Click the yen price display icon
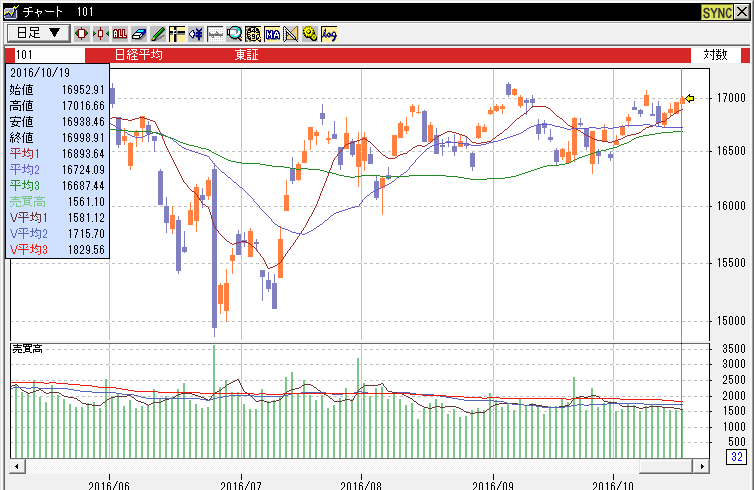 pyautogui.click(x=196, y=33)
